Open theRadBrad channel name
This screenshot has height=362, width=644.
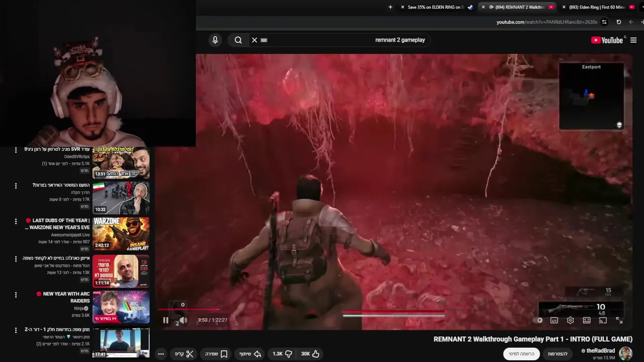coord(601,351)
